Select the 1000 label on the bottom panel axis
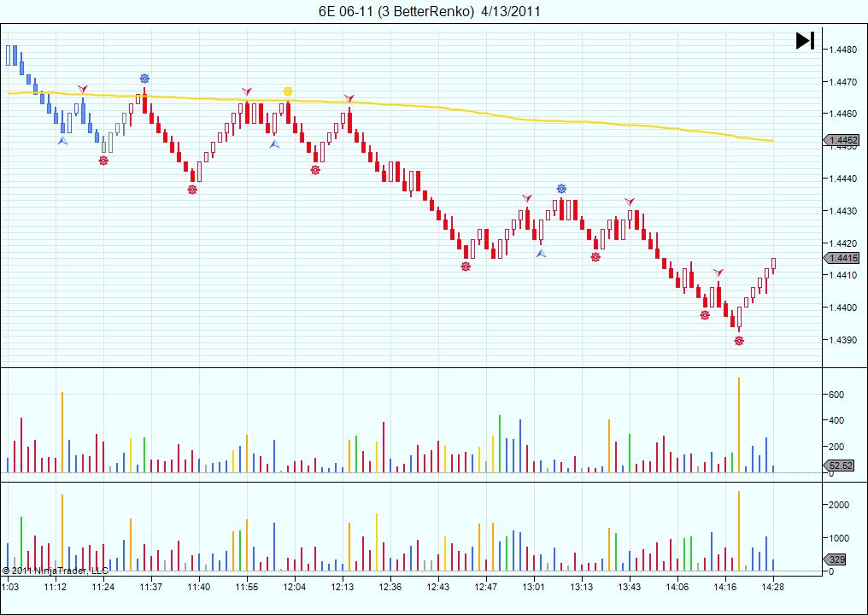Screen dimensions: 868x615 point(839,538)
